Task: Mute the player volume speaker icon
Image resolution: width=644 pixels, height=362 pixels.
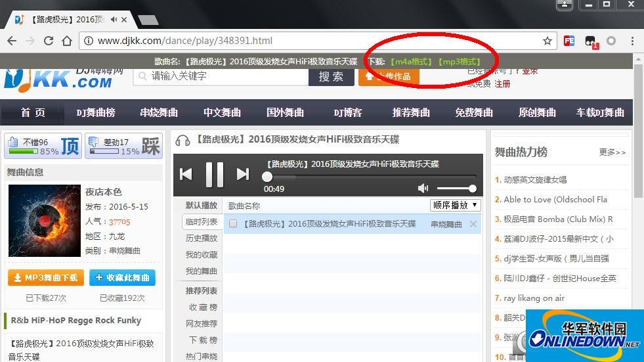Action: [x=423, y=189]
